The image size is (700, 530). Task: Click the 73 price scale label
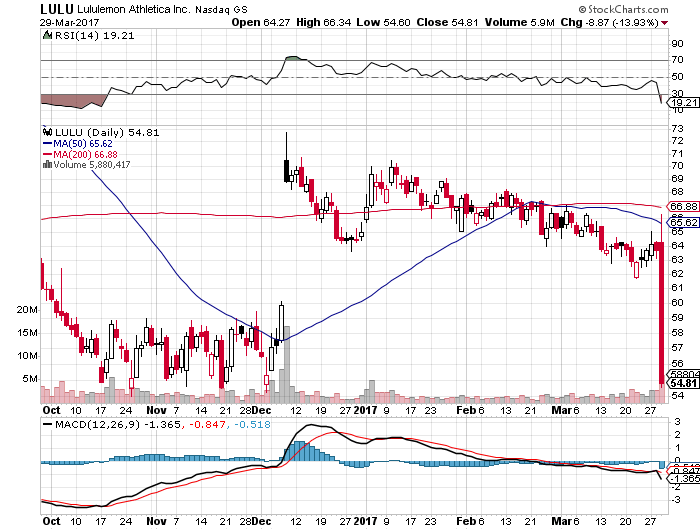677,129
